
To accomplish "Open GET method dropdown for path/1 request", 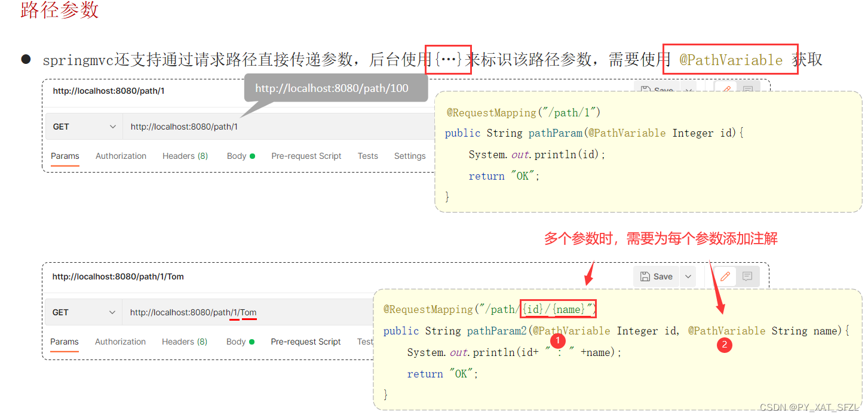I will [x=84, y=127].
